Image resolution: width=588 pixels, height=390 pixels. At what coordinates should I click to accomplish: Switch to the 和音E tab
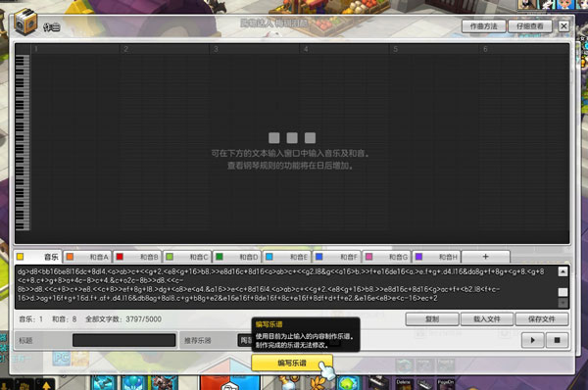coord(287,257)
